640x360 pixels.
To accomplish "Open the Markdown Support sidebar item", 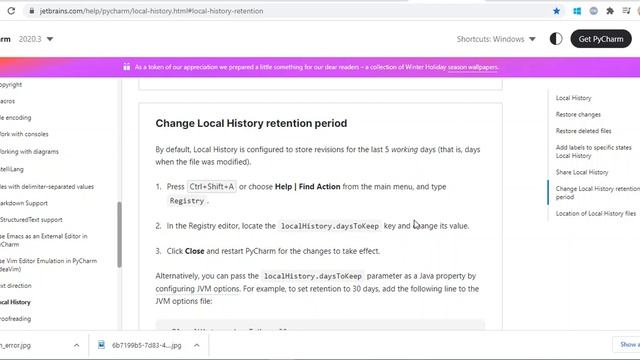I will (x=24, y=203).
